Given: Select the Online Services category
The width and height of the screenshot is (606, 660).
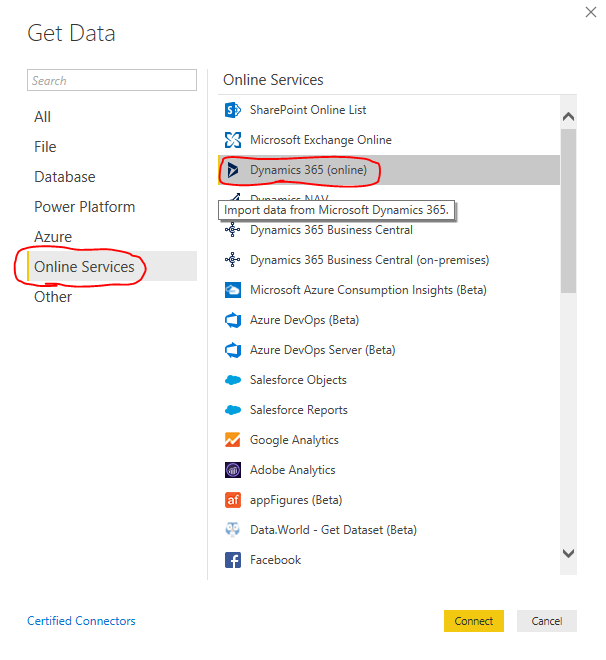Looking at the screenshot, I should (112, 267).
